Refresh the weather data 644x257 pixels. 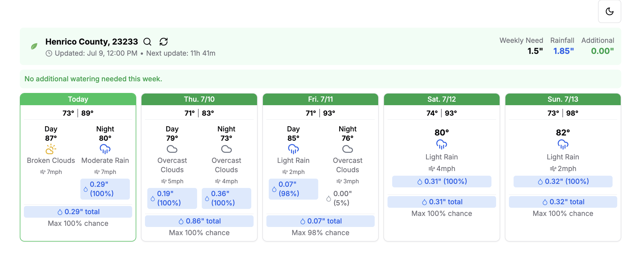tap(164, 42)
